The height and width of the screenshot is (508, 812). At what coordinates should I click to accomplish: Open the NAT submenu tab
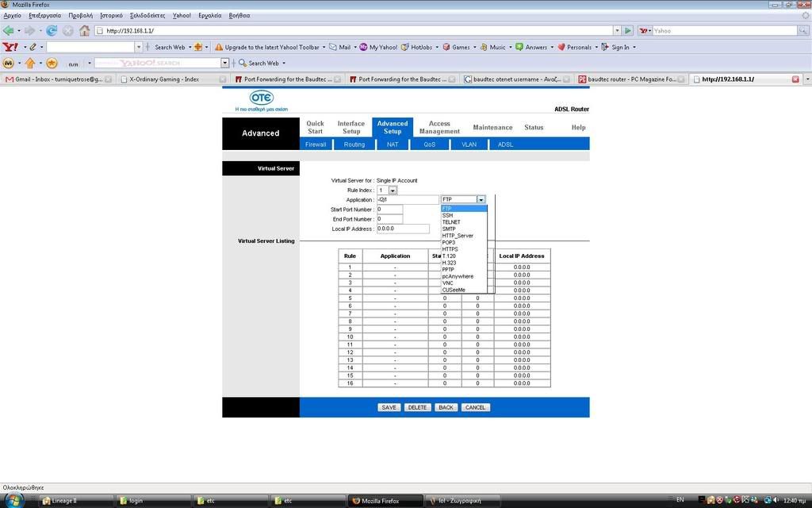393,144
